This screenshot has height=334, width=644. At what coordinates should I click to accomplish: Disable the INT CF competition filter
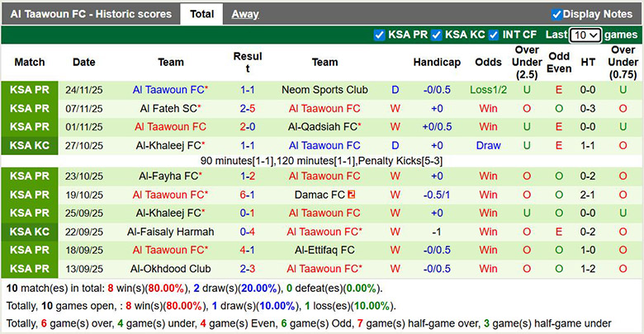click(x=494, y=35)
